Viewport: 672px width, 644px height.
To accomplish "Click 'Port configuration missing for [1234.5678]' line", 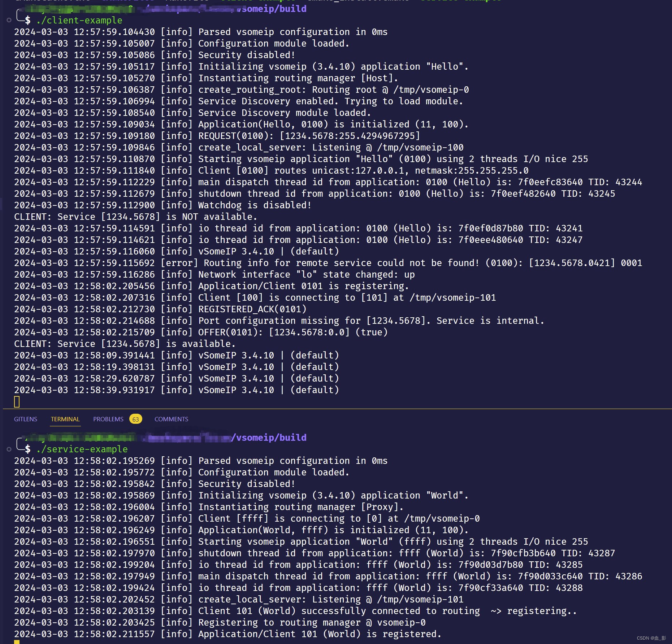I will point(279,321).
